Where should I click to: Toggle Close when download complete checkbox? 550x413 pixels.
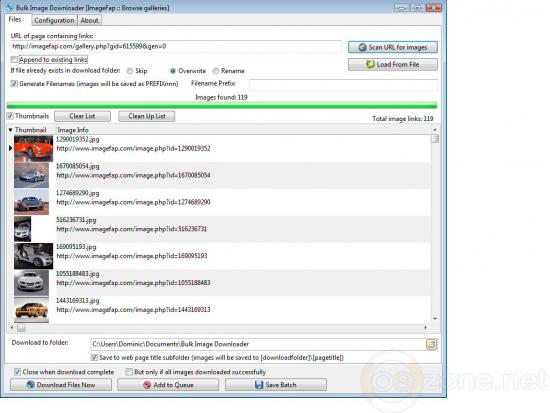17,372
